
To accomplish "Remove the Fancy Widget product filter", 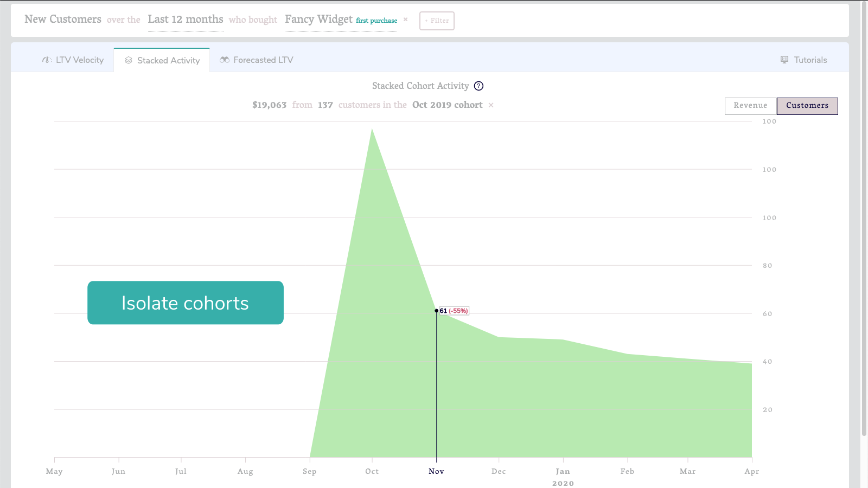I will 405,20.
